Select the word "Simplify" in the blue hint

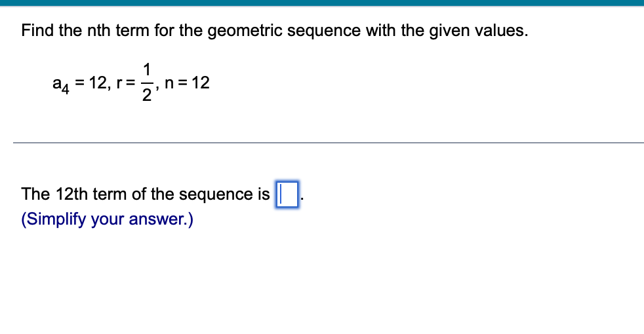click(x=53, y=219)
